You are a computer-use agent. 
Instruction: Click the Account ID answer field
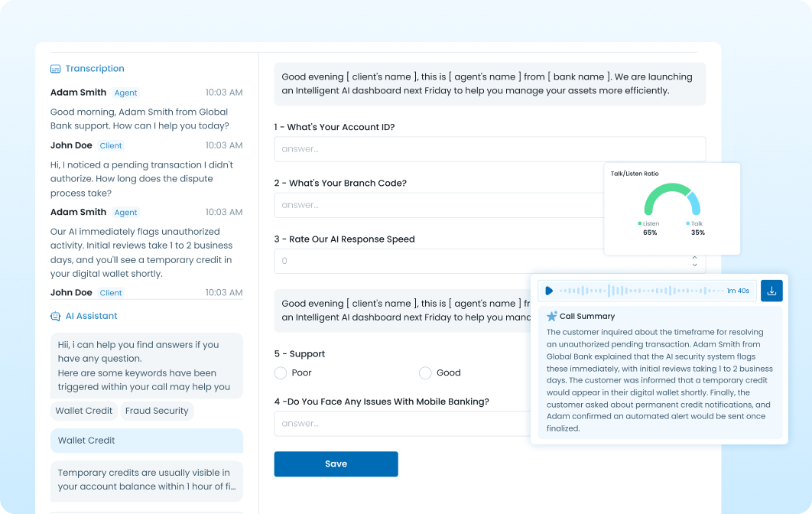(x=489, y=149)
